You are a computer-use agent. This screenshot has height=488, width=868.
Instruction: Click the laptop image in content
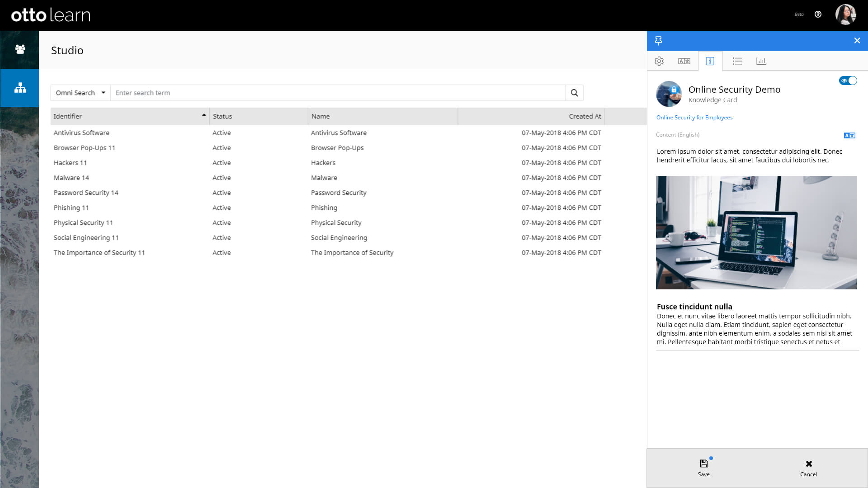click(756, 232)
